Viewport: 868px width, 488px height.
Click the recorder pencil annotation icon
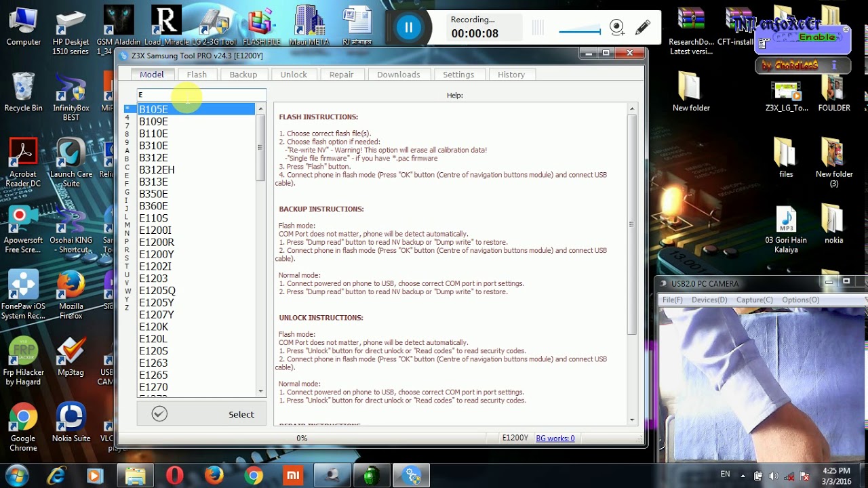click(642, 27)
